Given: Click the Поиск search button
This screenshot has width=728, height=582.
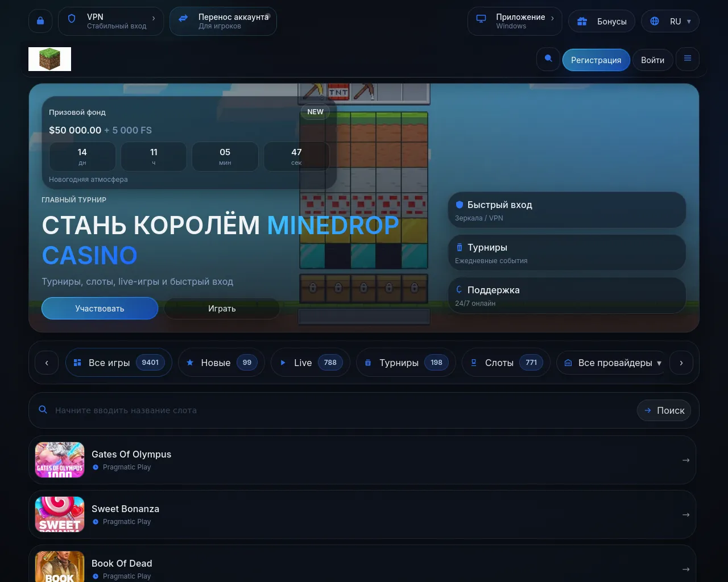Looking at the screenshot, I should pos(664,410).
